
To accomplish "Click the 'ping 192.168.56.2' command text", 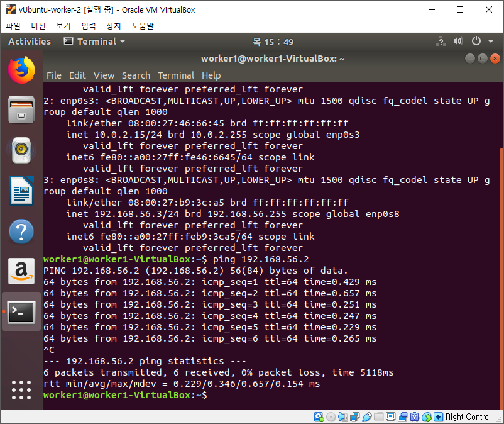I will [261, 259].
